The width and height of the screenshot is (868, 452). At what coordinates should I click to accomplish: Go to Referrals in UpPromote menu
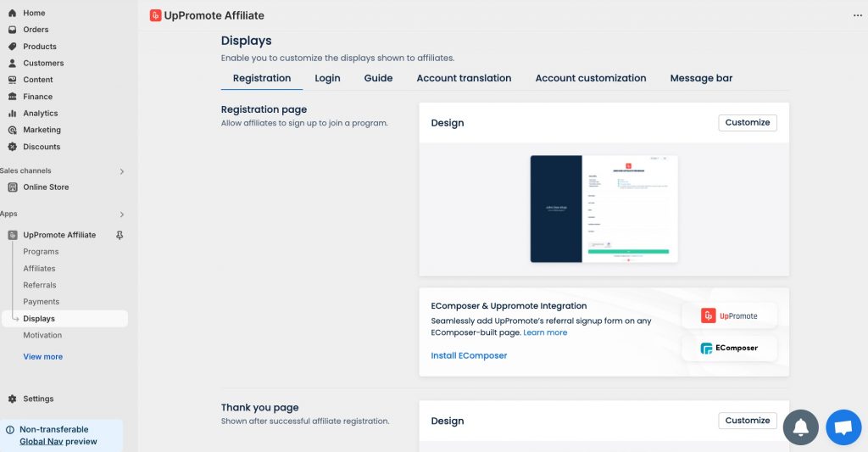pyautogui.click(x=40, y=285)
